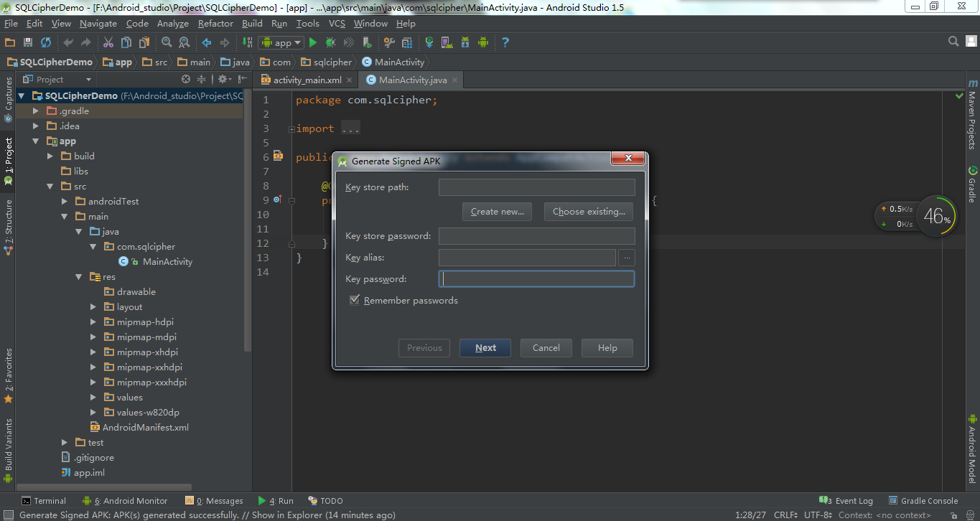
Task: Click the Make Project icon
Action: pyautogui.click(x=248, y=42)
